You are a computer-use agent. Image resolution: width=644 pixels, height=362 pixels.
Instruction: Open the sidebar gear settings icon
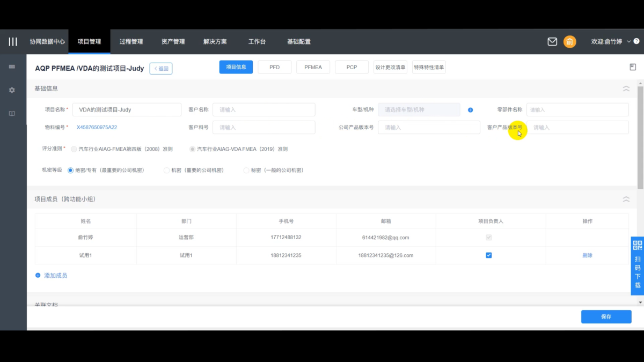tap(12, 90)
